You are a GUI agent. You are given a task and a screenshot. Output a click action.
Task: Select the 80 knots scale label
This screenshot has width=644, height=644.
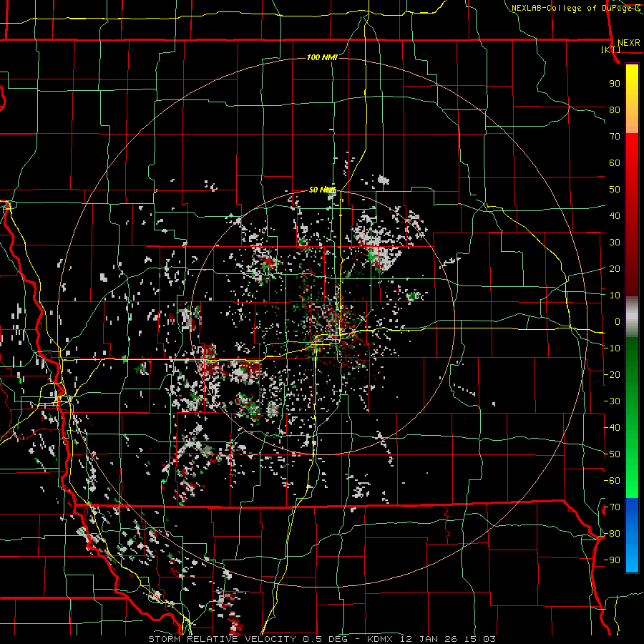point(615,110)
